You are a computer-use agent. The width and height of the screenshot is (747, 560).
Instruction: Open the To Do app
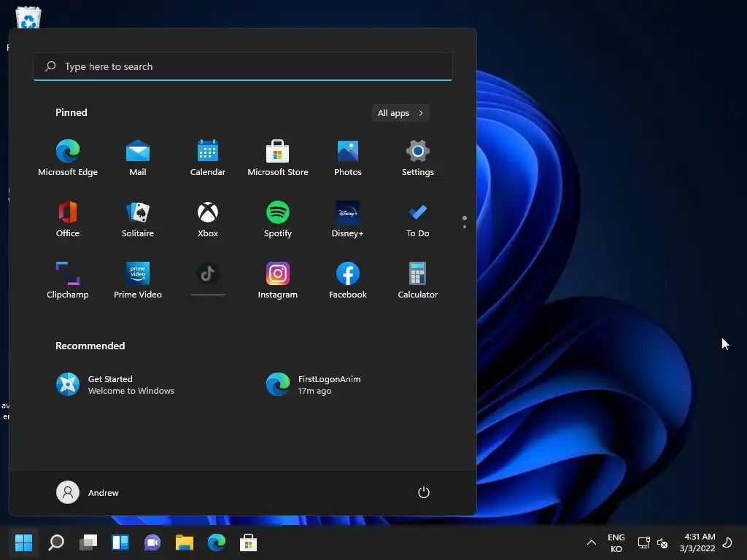click(418, 219)
